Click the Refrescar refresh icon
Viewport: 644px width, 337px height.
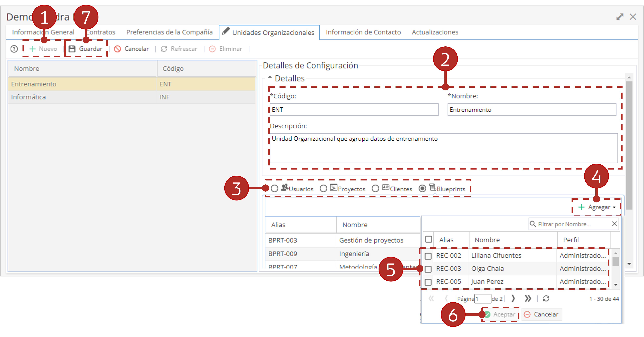click(164, 49)
